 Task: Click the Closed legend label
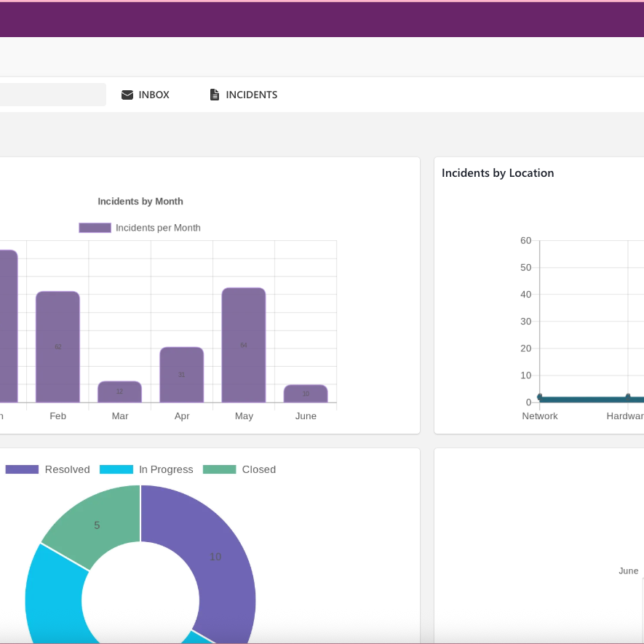[x=259, y=469]
